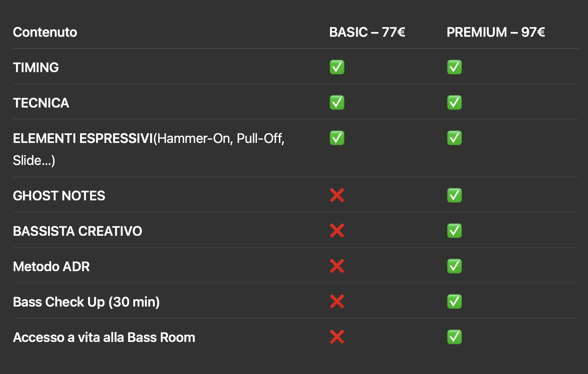Image resolution: width=588 pixels, height=374 pixels.
Task: Click the BASIC – 77€ column header
Action: tap(367, 32)
